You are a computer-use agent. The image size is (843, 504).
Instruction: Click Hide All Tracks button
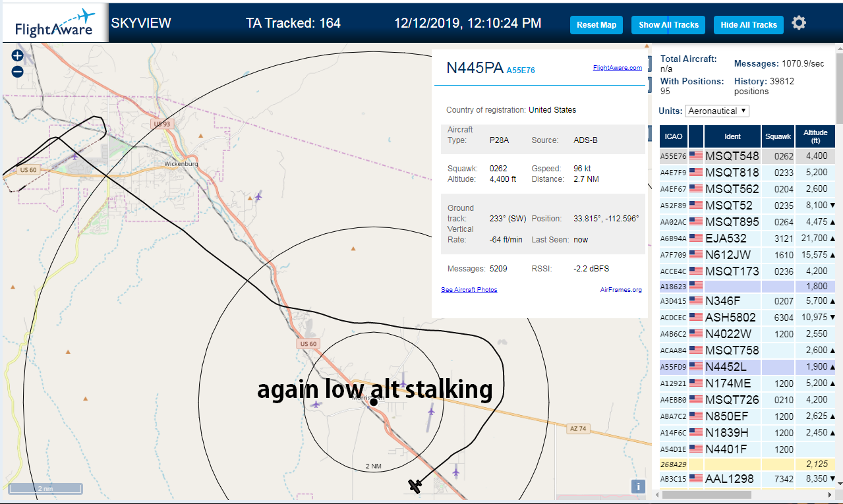749,25
